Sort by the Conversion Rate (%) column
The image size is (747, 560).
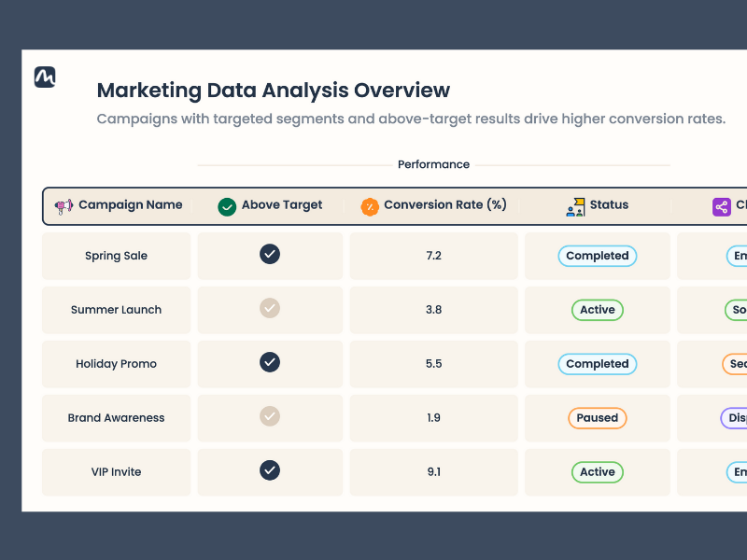(x=444, y=205)
